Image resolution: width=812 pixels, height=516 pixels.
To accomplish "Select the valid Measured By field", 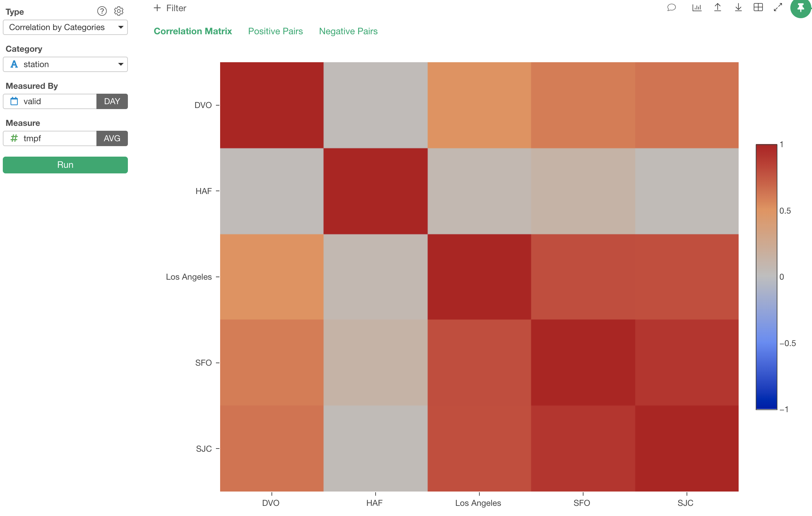I will [50, 101].
